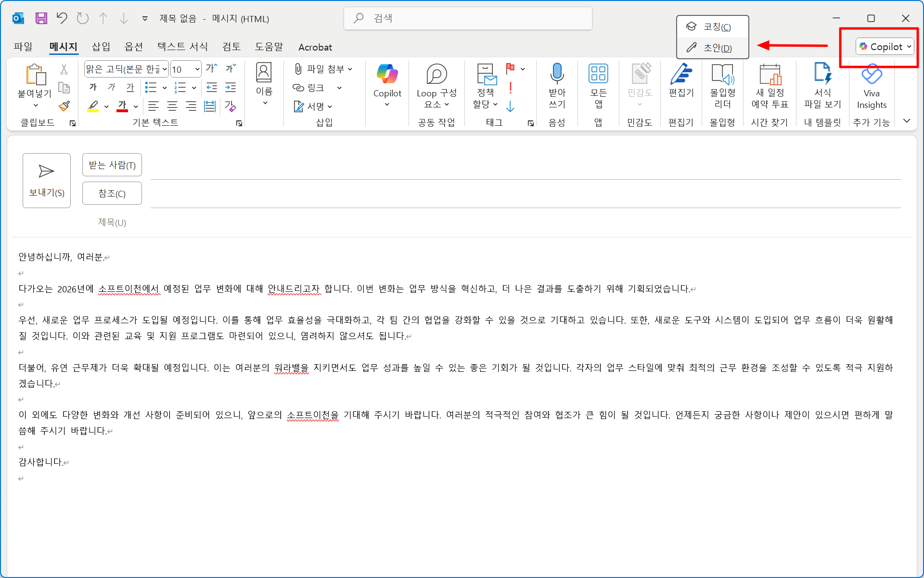
Task: Click the 받는 사람(T) button
Action: click(112, 165)
